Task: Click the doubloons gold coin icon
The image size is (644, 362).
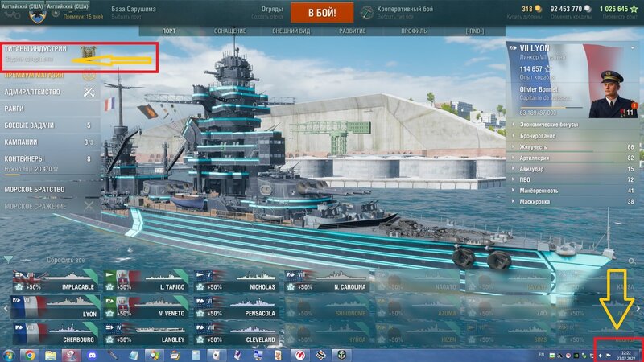Action: coord(538,9)
